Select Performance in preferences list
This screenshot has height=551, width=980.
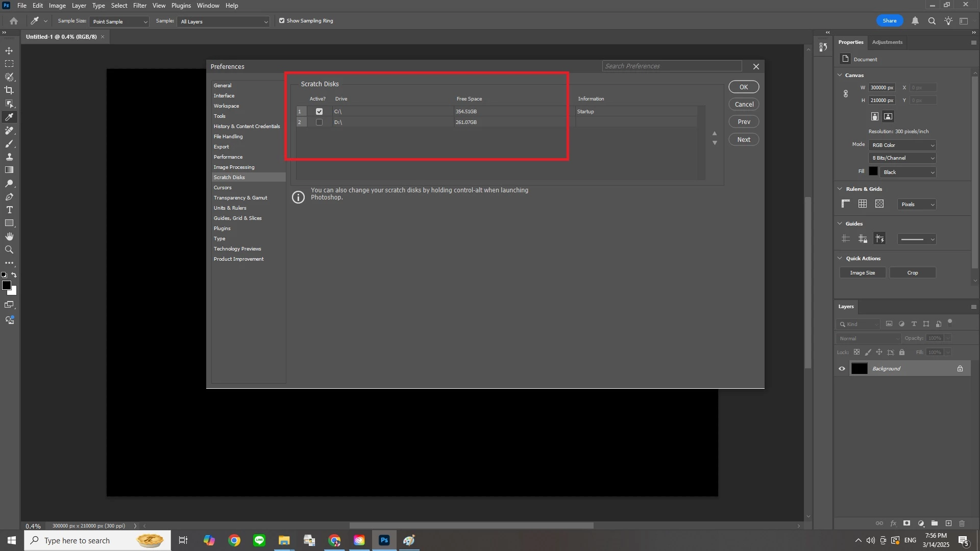pyautogui.click(x=228, y=157)
